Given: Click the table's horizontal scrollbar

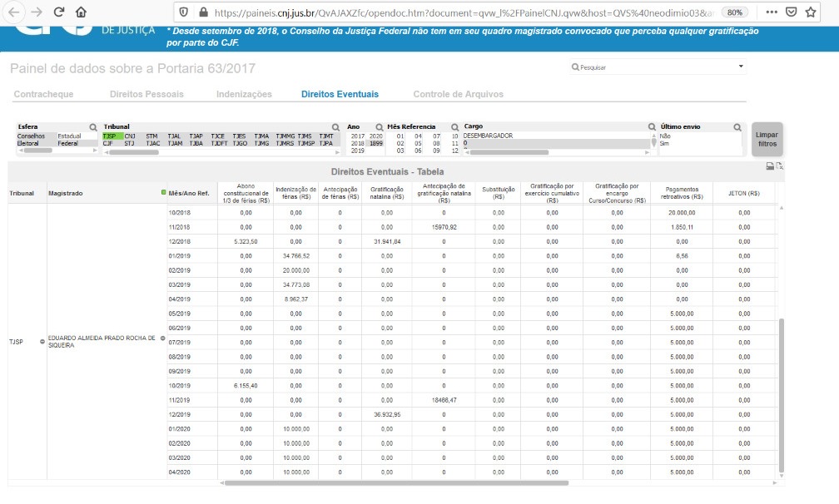Looking at the screenshot, I should click(395, 482).
